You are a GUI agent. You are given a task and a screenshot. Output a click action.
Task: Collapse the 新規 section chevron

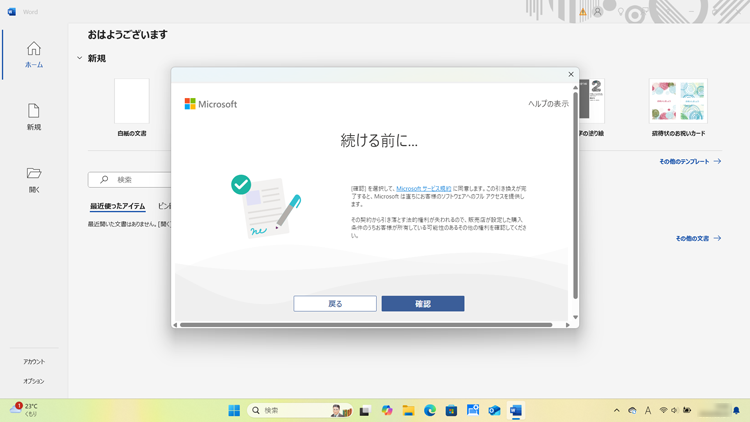80,58
